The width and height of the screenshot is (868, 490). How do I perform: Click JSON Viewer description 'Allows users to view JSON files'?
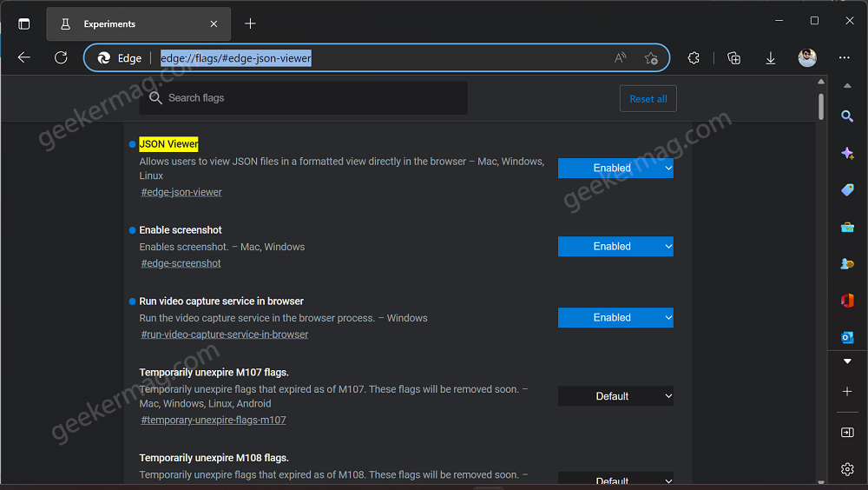pyautogui.click(x=341, y=169)
